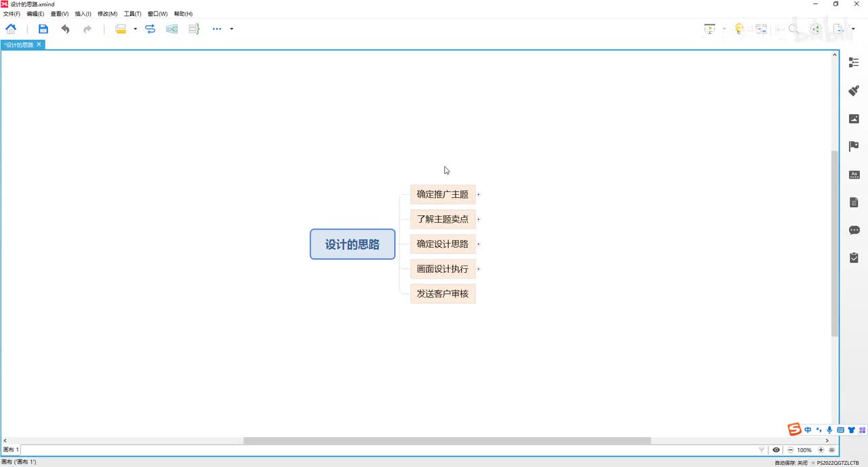Image resolution: width=868 pixels, height=467 pixels.
Task: Open the Outline panel in sidebar
Action: 854,62
